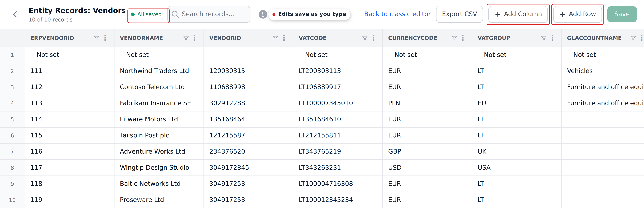Open VATCODE column options menu

(x=373, y=38)
